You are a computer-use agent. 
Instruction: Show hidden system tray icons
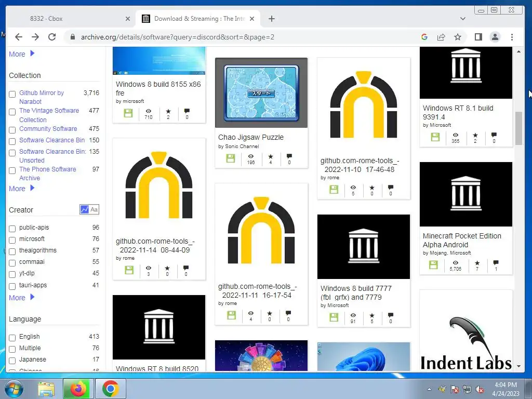point(429,389)
